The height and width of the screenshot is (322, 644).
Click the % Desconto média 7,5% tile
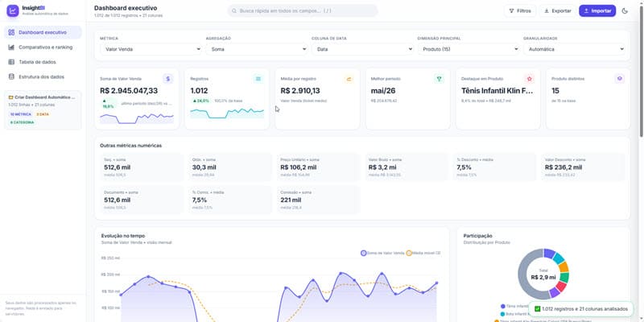pyautogui.click(x=494, y=168)
